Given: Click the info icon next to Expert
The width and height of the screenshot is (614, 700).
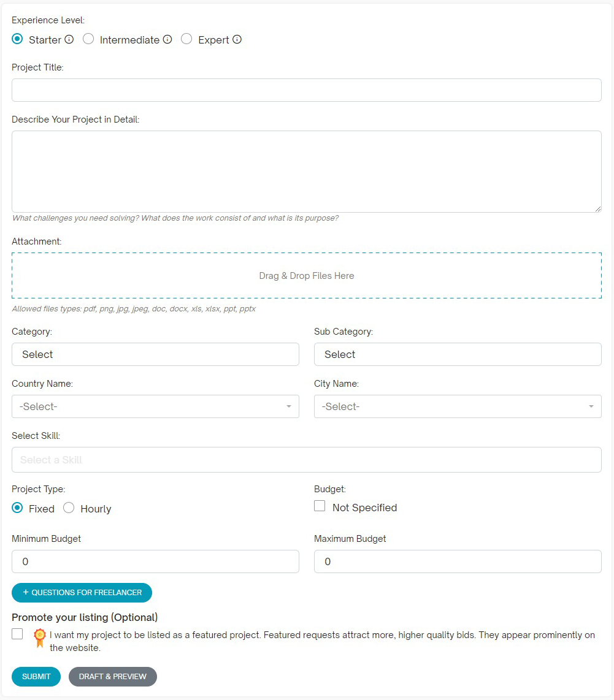Looking at the screenshot, I should [237, 40].
